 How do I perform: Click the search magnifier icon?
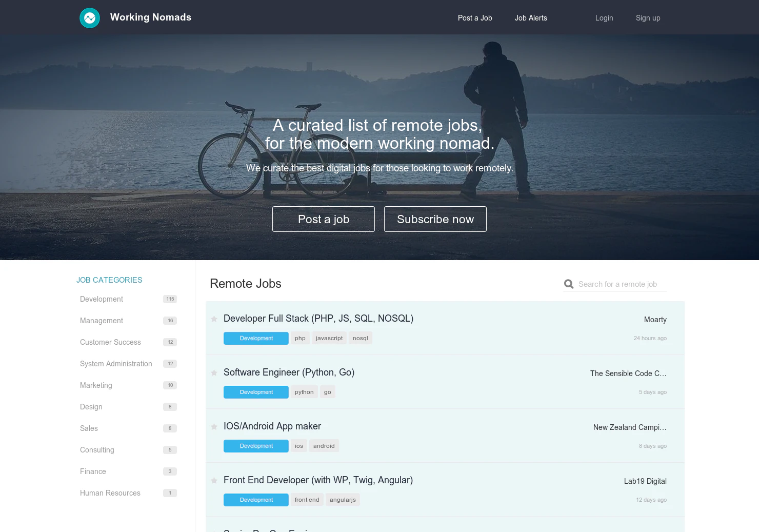pos(568,283)
